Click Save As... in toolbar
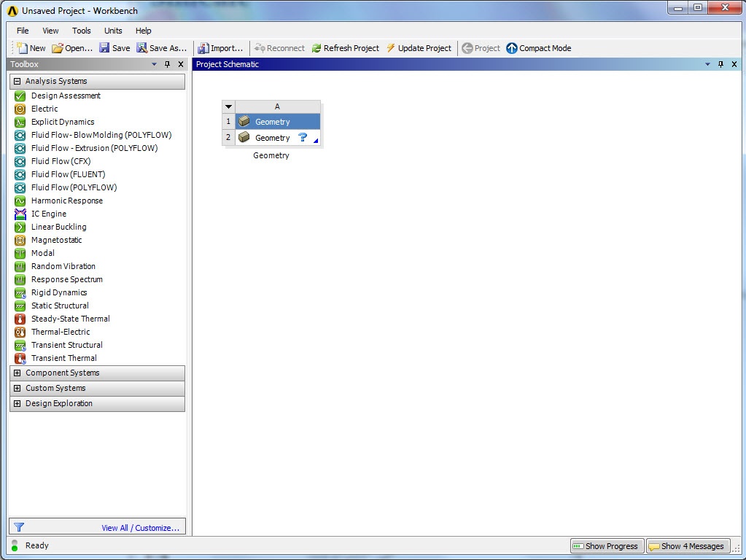Image resolution: width=746 pixels, height=560 pixels. point(162,48)
